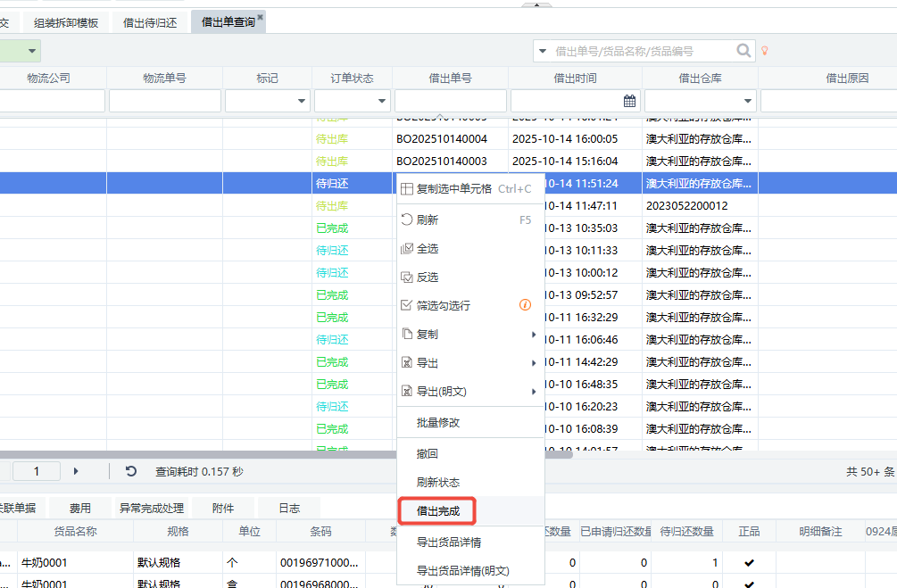
Task: Open the 异常完成处理 tab
Action: [x=152, y=509]
